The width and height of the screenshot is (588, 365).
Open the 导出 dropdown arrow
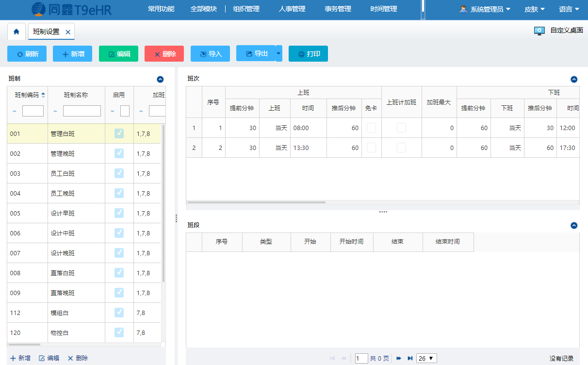click(278, 53)
